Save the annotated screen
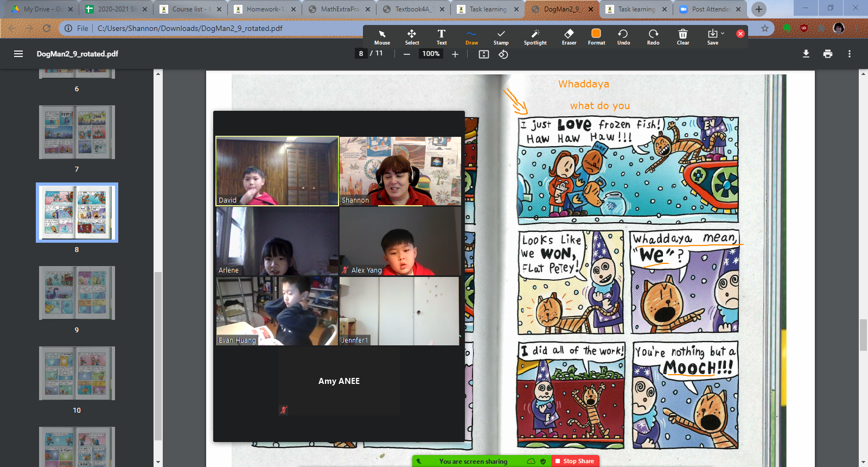The height and width of the screenshot is (467, 868). pyautogui.click(x=712, y=37)
